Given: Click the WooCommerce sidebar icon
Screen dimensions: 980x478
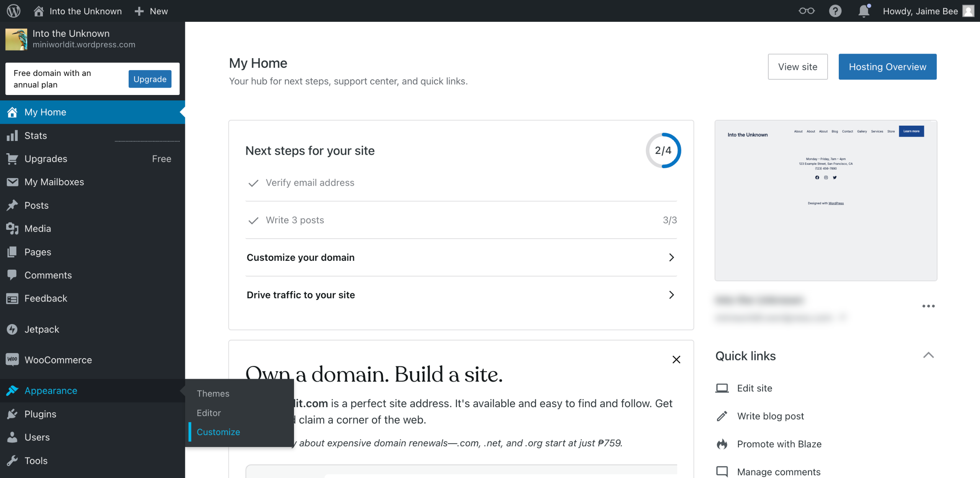Looking at the screenshot, I should [x=12, y=360].
